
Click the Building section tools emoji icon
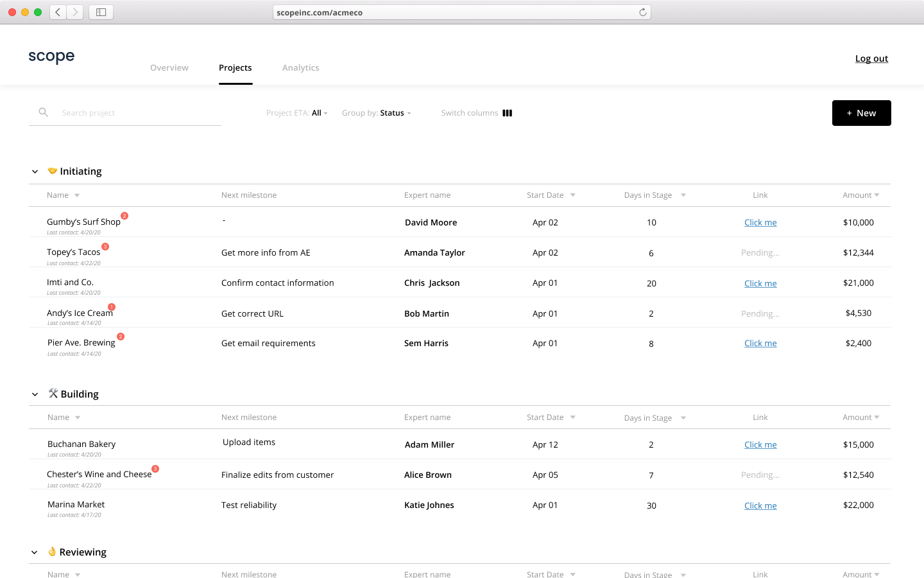[52, 394]
